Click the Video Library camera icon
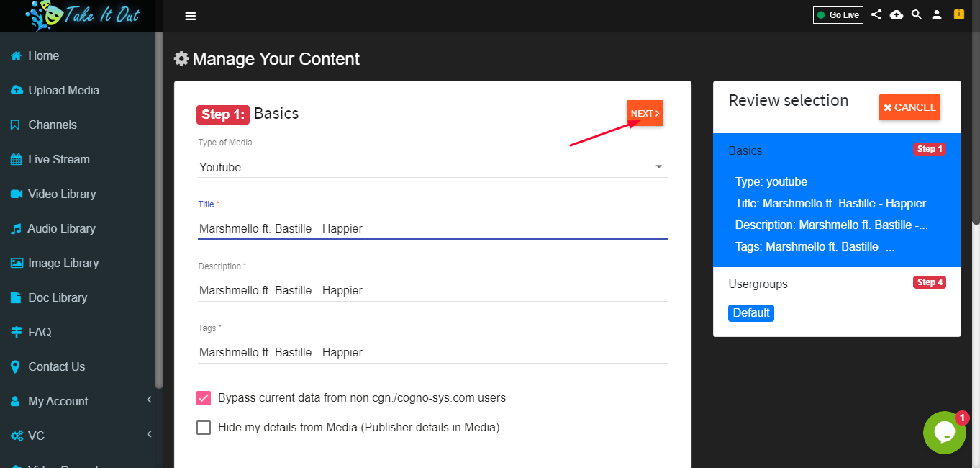This screenshot has width=980, height=468. pyautogui.click(x=17, y=194)
